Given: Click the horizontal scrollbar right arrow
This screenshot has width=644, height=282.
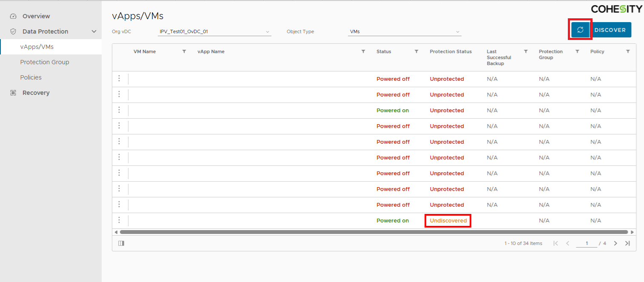Looking at the screenshot, I should click(x=632, y=232).
